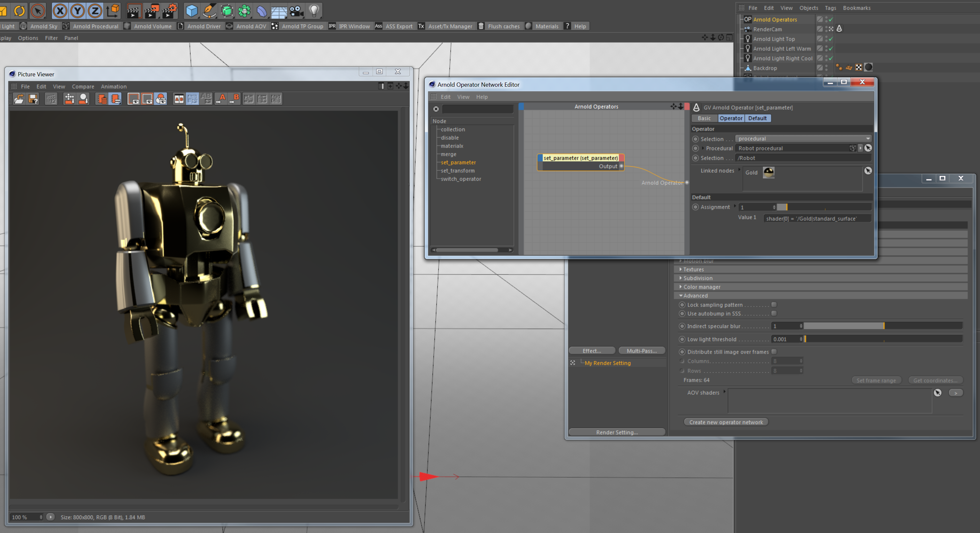Viewport: 980px width, 533px height.
Task: Switch to the Basic tab of the Arnold Operator
Action: [704, 118]
